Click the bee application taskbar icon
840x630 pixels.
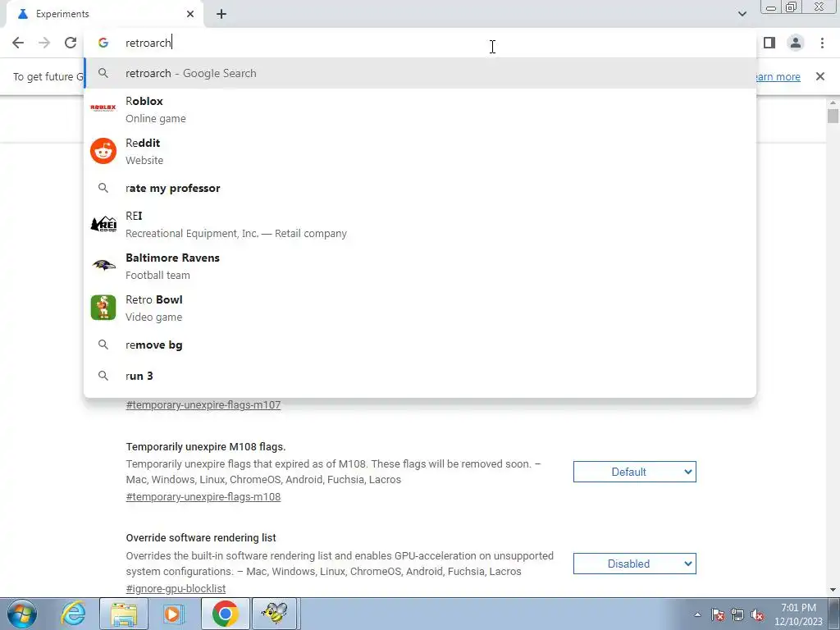[x=274, y=614]
